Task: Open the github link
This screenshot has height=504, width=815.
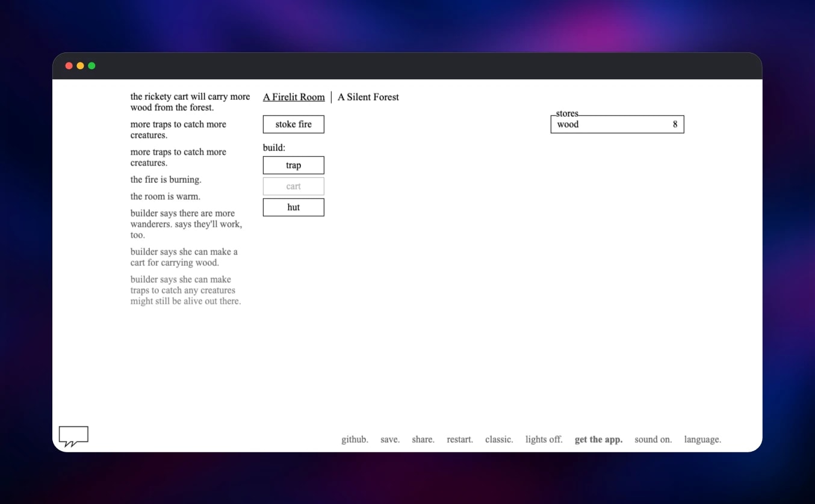Action: (355, 440)
